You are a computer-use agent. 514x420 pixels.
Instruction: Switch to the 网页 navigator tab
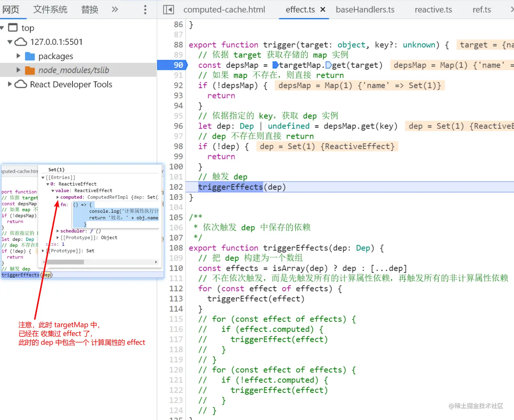coord(11,10)
